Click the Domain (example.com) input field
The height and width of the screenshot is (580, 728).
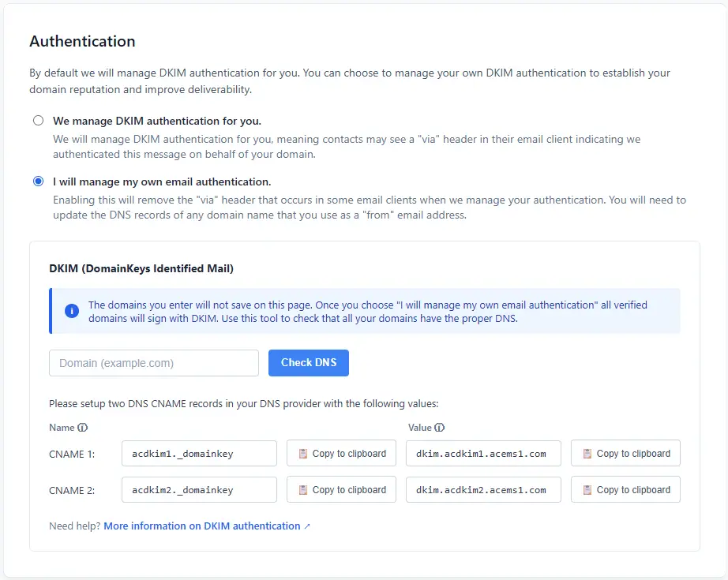154,363
